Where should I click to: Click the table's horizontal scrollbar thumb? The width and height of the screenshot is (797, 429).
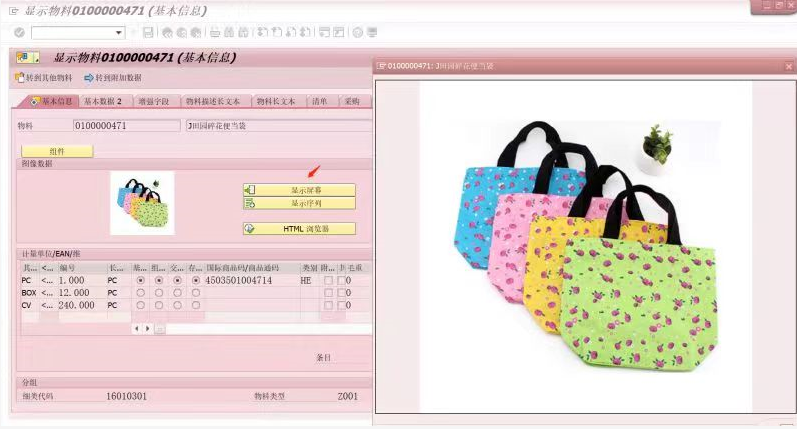(160, 329)
